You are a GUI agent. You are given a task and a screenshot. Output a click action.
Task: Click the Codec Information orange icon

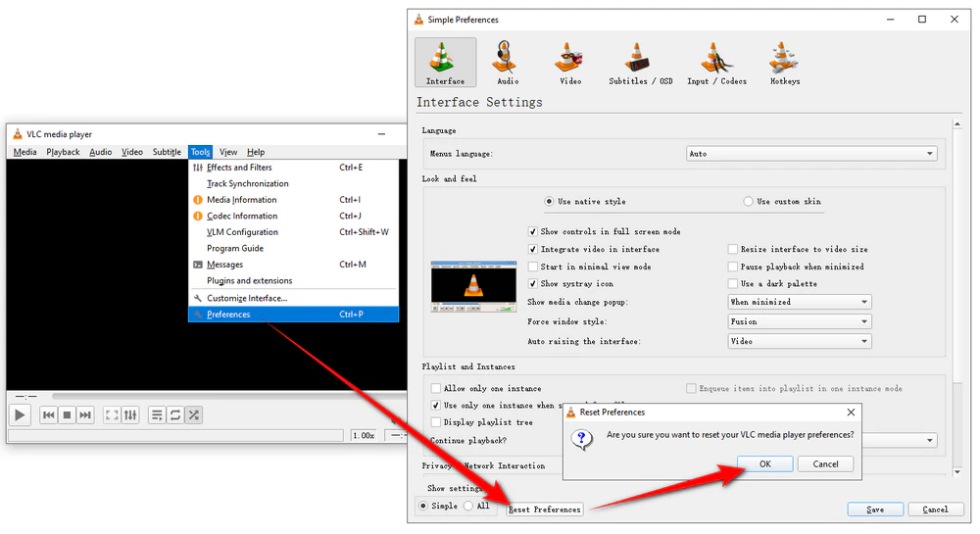[198, 217]
